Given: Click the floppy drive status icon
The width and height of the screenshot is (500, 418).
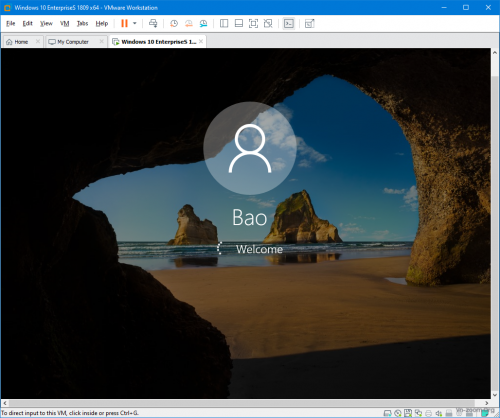Looking at the screenshot, I should [408, 413].
